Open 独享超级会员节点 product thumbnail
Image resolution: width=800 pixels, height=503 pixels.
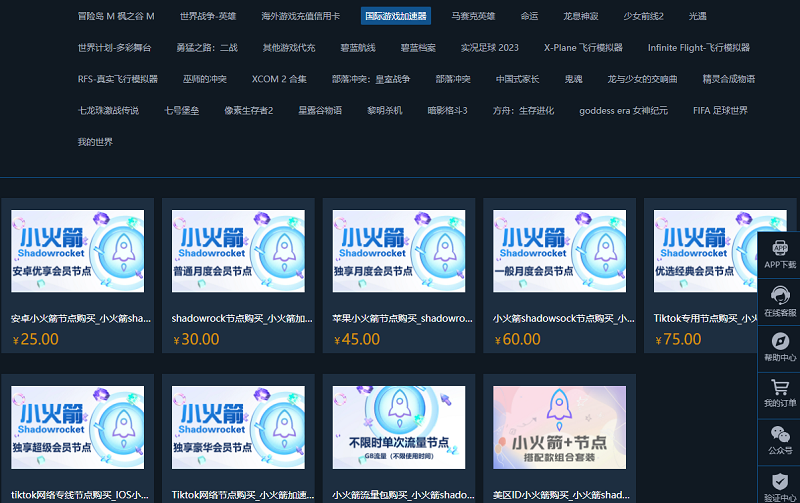pyautogui.click(x=78, y=427)
